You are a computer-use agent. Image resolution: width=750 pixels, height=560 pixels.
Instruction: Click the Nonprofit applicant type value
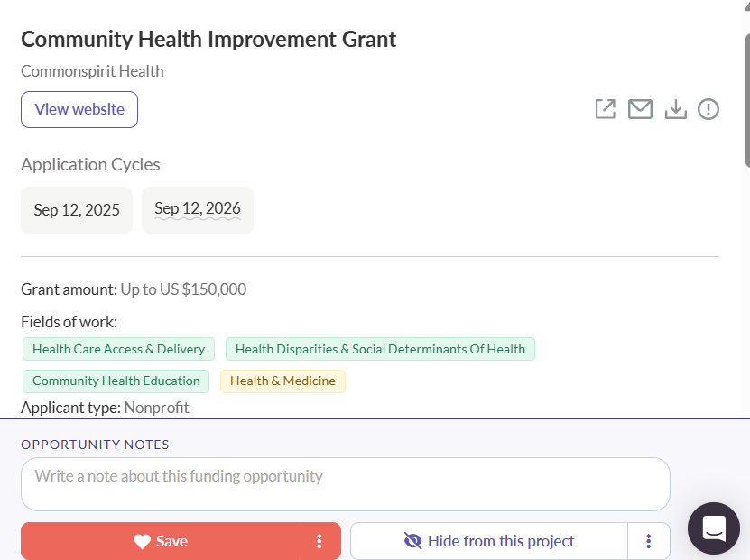click(x=156, y=408)
